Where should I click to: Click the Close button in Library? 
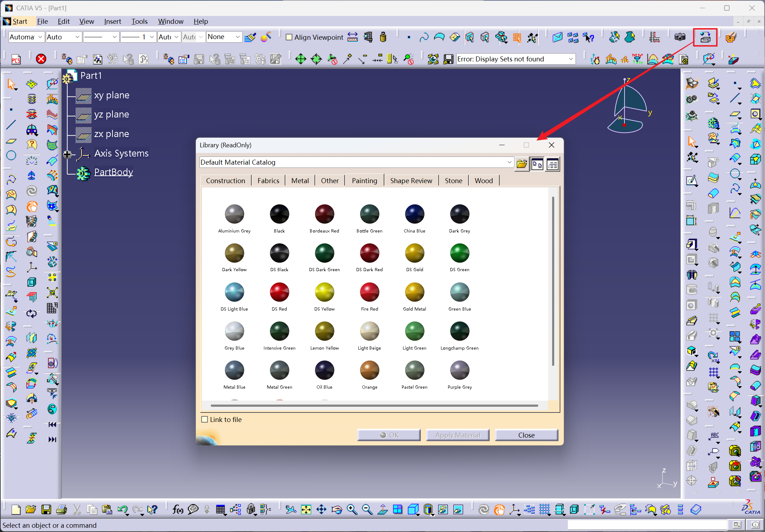pyautogui.click(x=526, y=435)
